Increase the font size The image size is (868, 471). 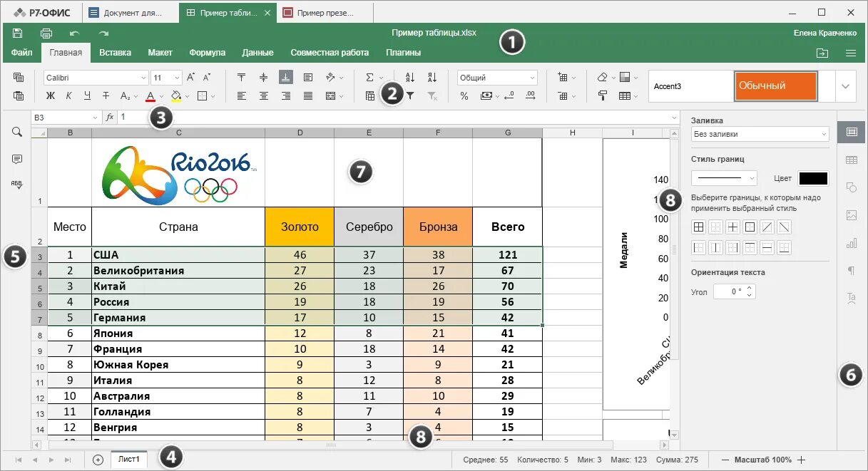(190, 78)
